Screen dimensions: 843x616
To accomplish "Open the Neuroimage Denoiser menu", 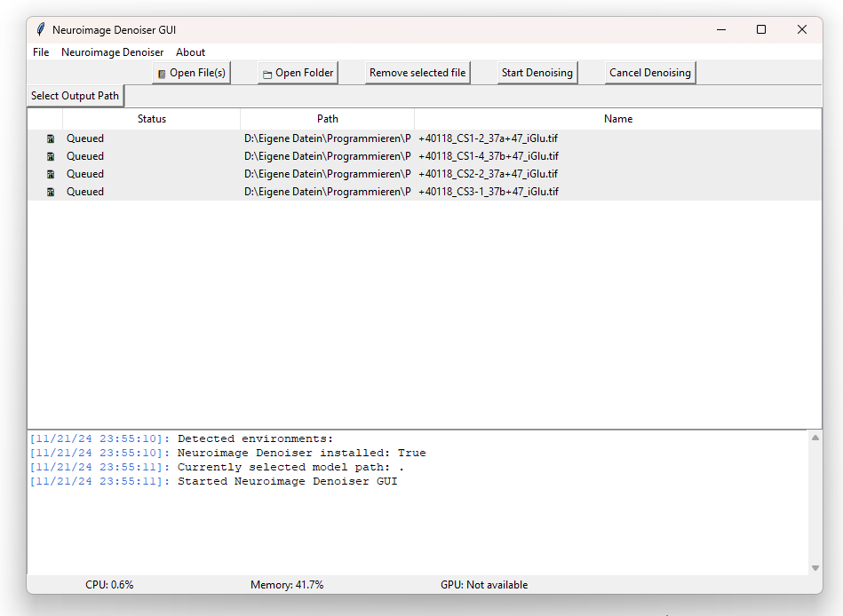I will pos(112,52).
